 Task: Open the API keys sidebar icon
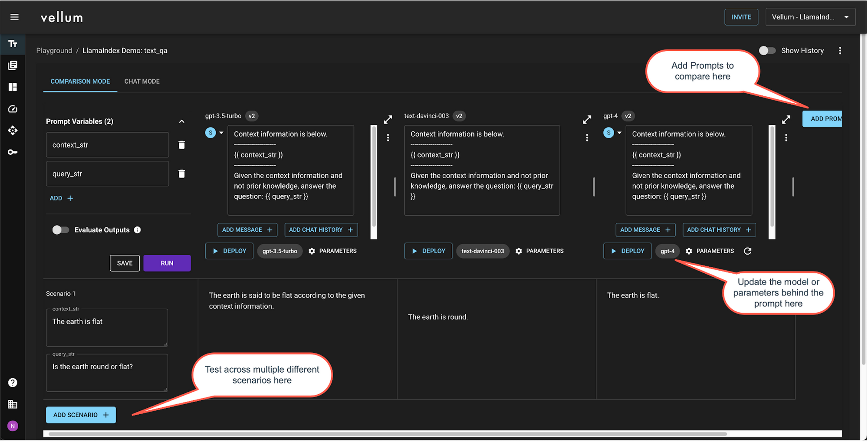[13, 152]
